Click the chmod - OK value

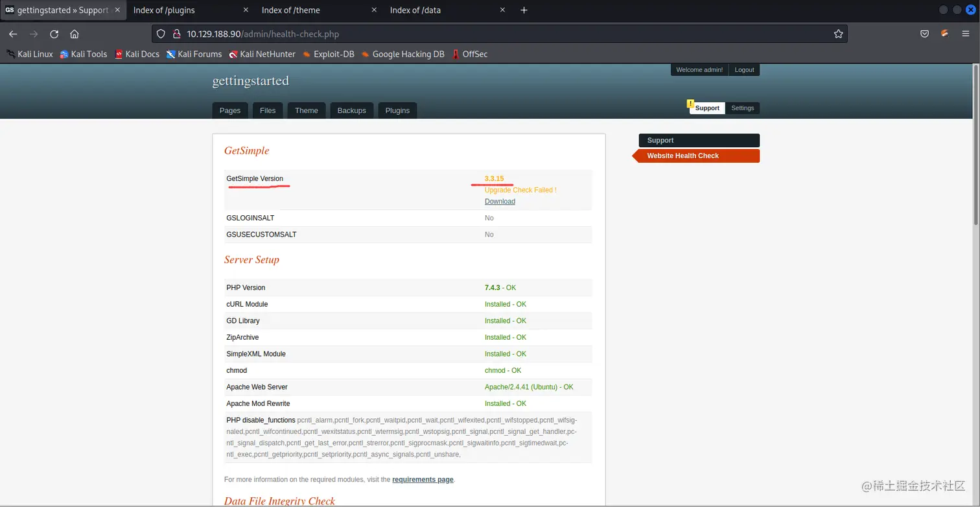pos(503,371)
